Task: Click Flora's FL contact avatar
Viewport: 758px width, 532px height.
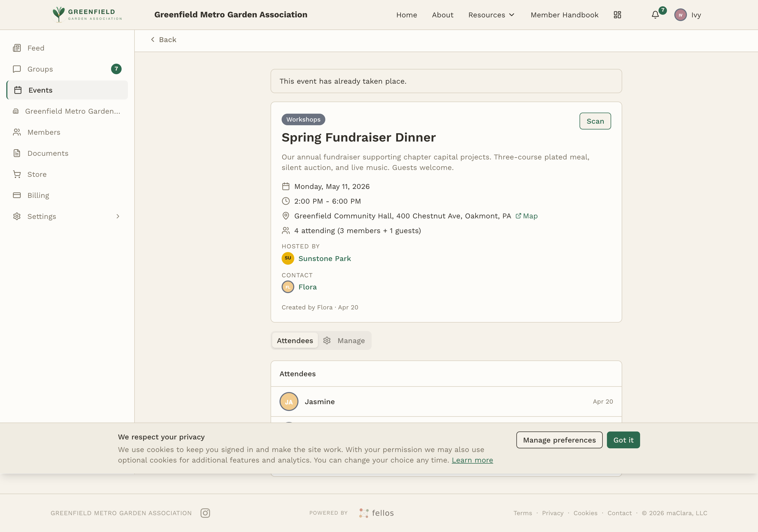Action: (288, 287)
